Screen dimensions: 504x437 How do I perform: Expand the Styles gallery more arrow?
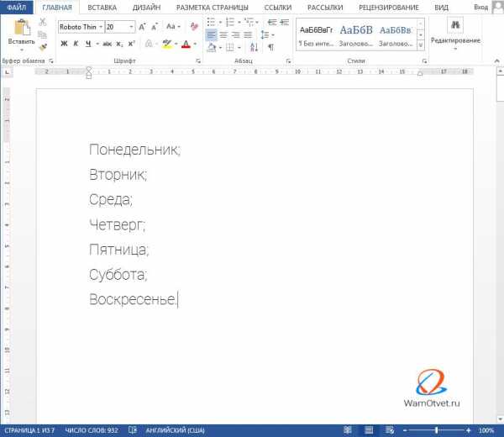click(x=421, y=45)
